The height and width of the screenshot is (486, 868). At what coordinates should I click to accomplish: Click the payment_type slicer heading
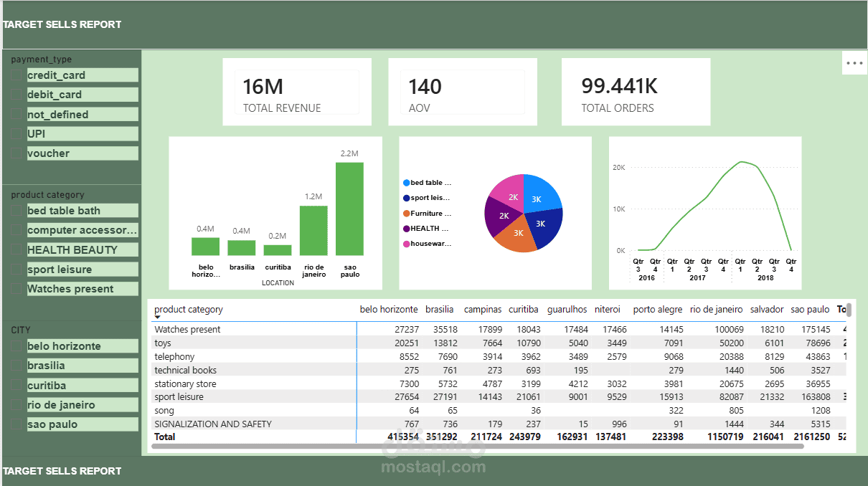pos(42,59)
